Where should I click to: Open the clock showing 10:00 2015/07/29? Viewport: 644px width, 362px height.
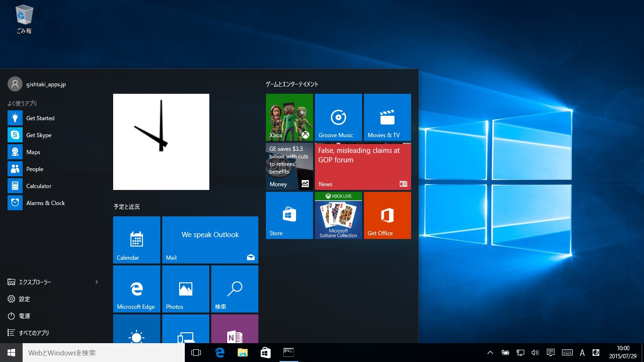[x=623, y=353]
